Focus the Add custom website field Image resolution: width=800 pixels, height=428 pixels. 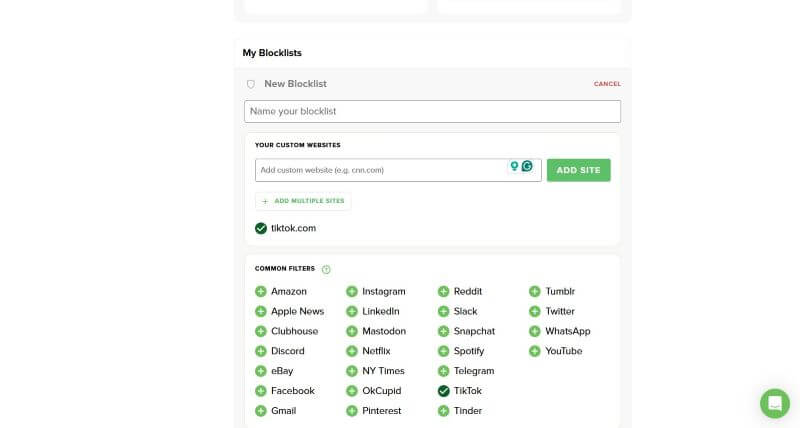[398, 170]
